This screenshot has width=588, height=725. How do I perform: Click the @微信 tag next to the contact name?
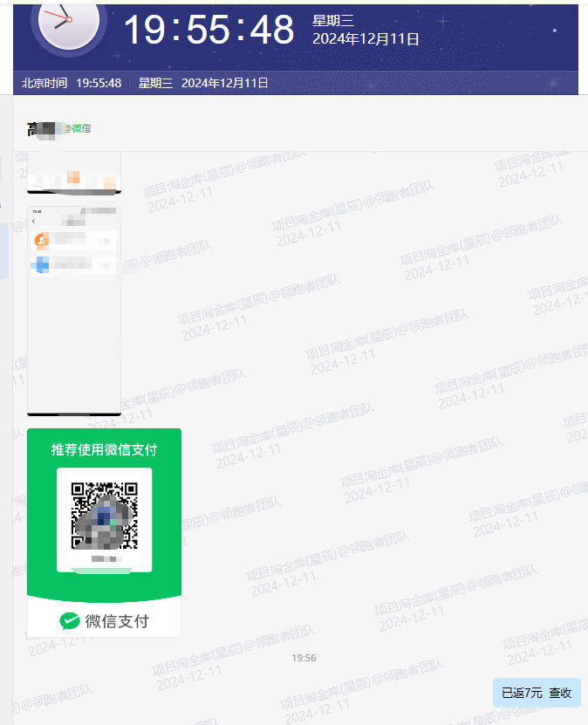[x=77, y=128]
